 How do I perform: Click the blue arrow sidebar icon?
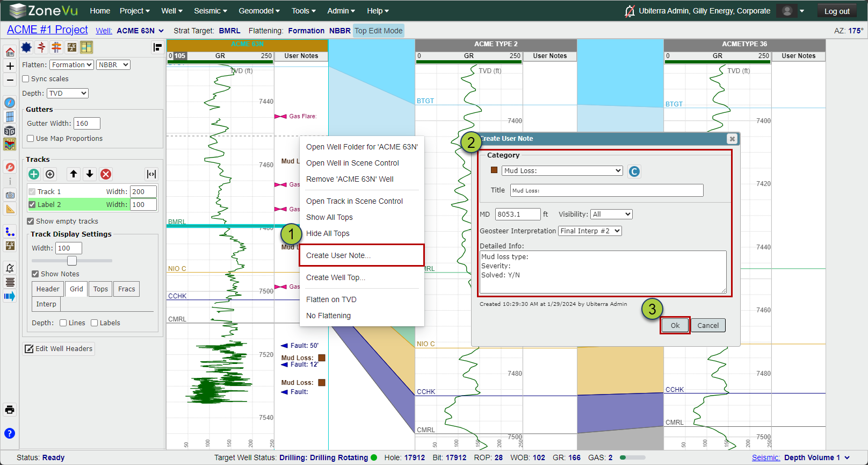10,296
